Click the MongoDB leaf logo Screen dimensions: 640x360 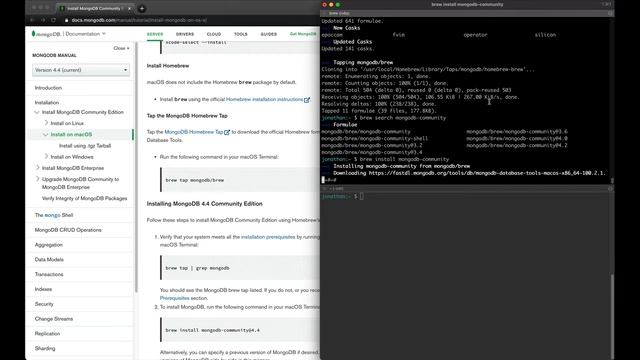(x=33, y=34)
